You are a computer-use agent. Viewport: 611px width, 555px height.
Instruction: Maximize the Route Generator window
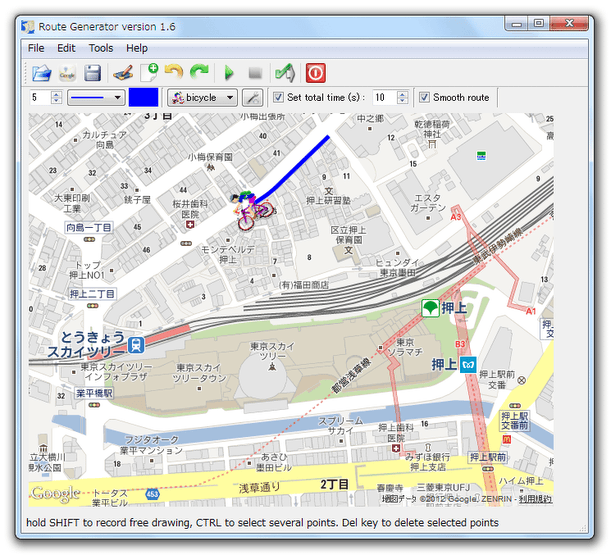pyautogui.click(x=539, y=24)
